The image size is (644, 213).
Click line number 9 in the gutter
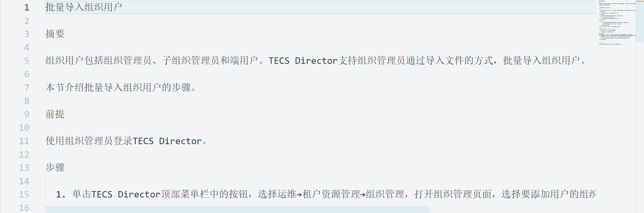27,114
